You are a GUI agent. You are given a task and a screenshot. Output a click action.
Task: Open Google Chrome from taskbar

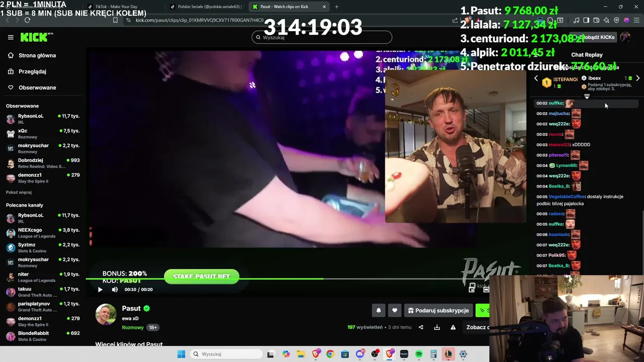point(330,354)
